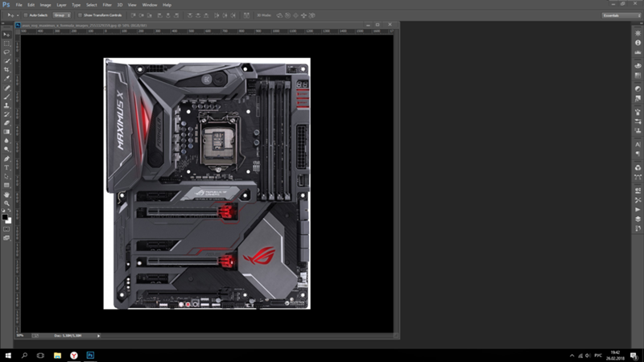Open the View menu
The image size is (644, 362).
coord(132,5)
